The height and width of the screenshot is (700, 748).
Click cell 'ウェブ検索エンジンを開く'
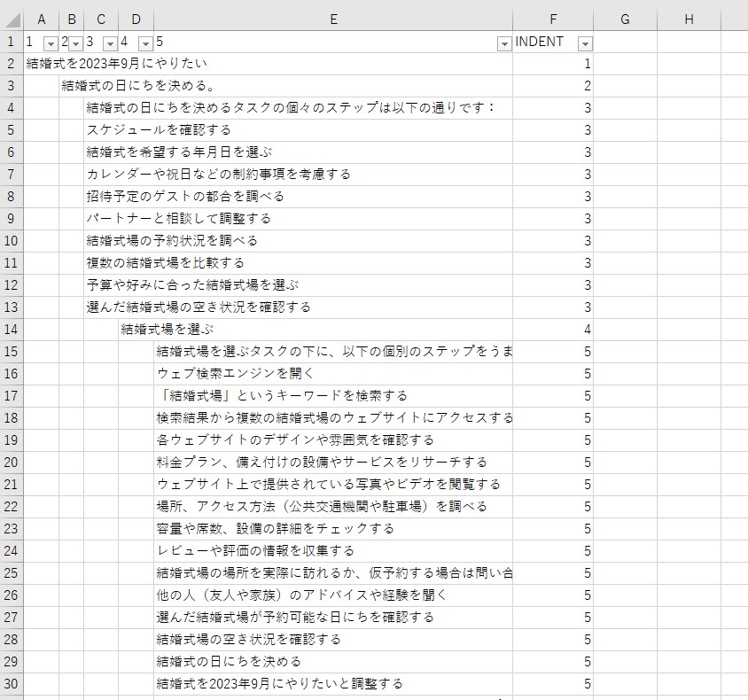point(235,373)
